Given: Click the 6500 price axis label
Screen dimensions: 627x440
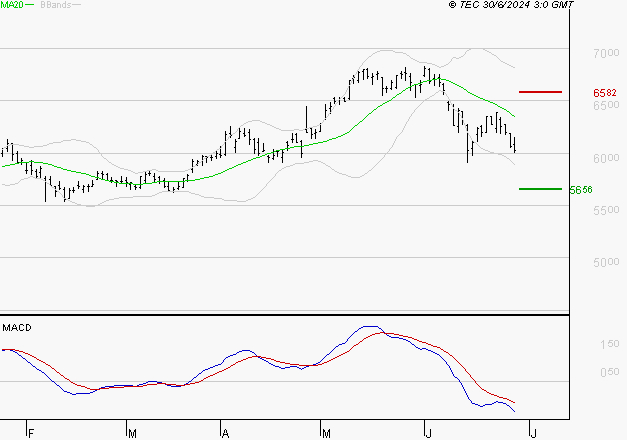Looking at the screenshot, I should point(606,105).
